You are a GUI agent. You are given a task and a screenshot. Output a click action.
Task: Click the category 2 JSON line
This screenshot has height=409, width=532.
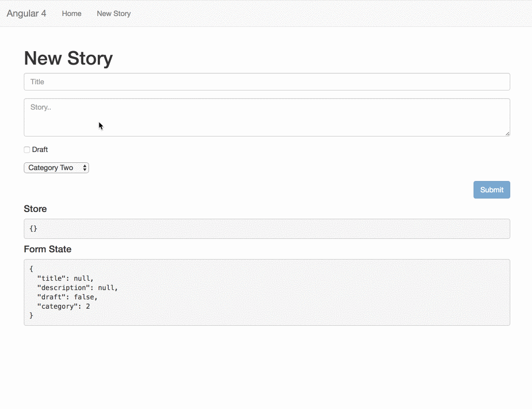click(x=64, y=306)
